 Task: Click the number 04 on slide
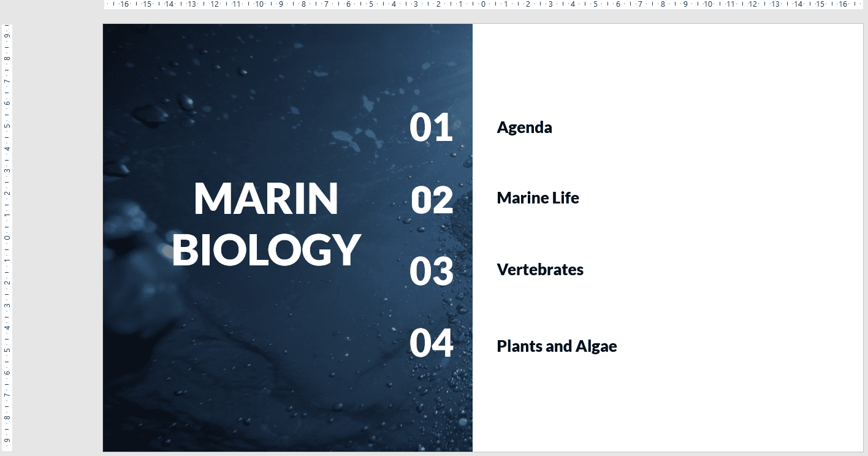[431, 343]
